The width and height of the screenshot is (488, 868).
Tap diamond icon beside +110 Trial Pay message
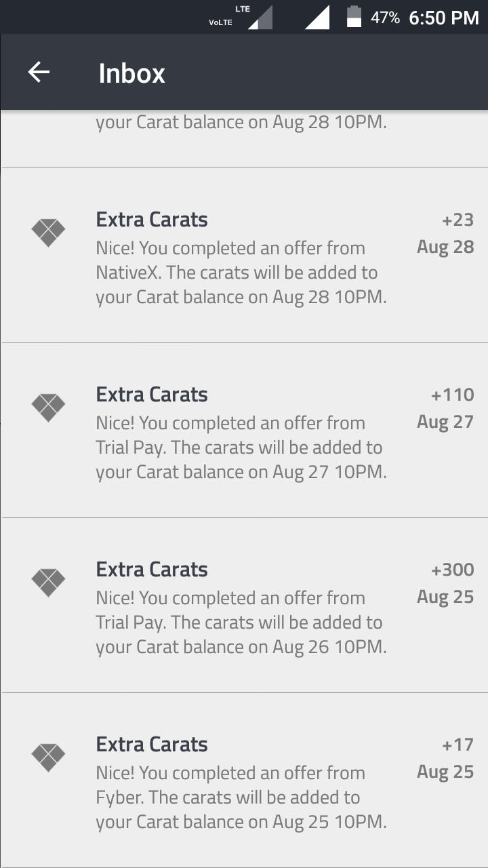[48, 408]
